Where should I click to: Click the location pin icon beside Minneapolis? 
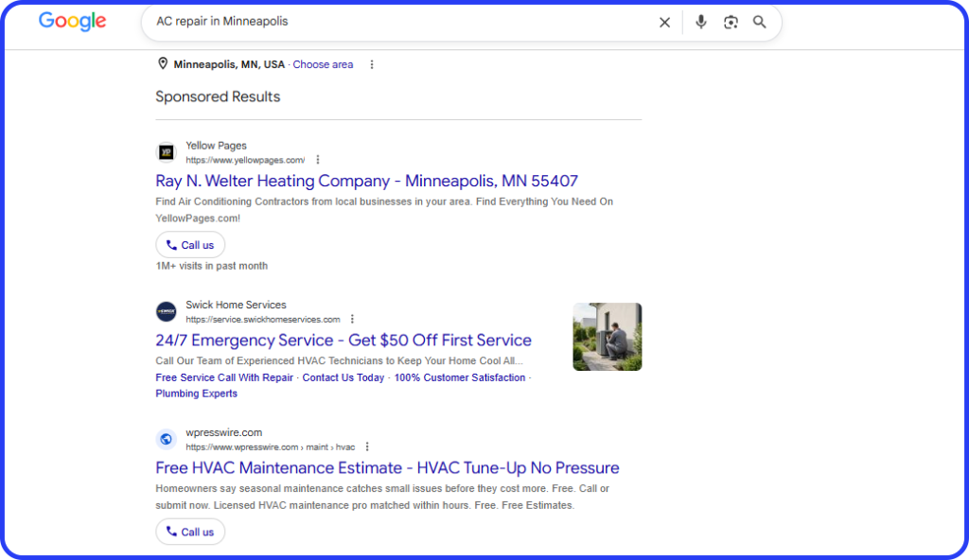point(163,63)
